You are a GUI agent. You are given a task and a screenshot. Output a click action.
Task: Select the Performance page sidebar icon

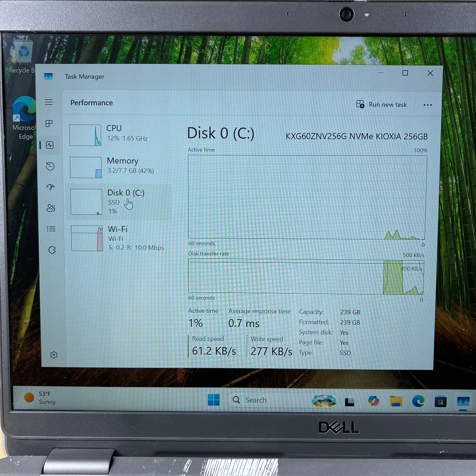[50, 145]
